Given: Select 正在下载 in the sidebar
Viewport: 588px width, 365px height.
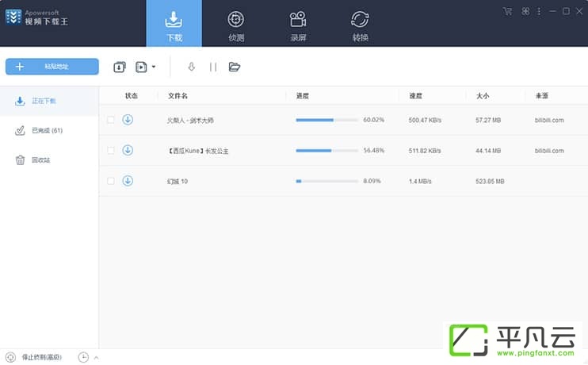Looking at the screenshot, I should click(49, 101).
